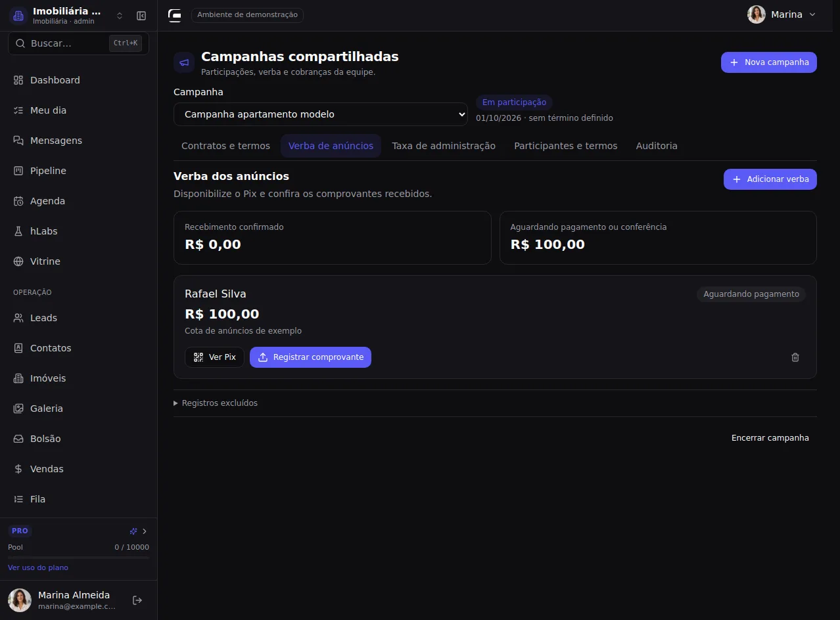Click Marina's avatar in the top bar
Image resolution: width=840 pixels, height=620 pixels.
(757, 14)
